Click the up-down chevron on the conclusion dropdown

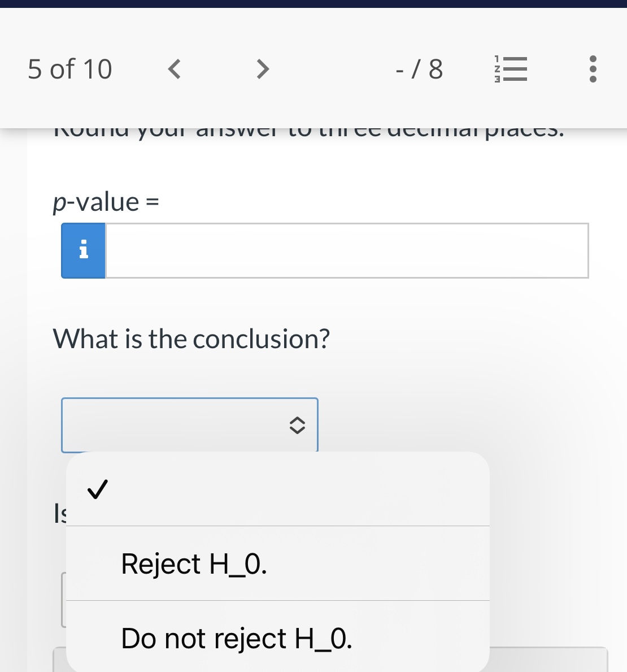[x=298, y=426]
